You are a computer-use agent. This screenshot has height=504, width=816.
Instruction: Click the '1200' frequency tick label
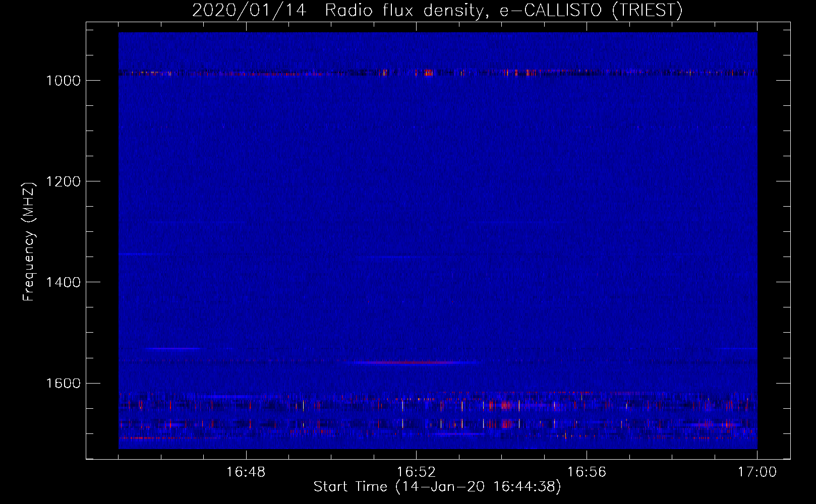[63, 181]
